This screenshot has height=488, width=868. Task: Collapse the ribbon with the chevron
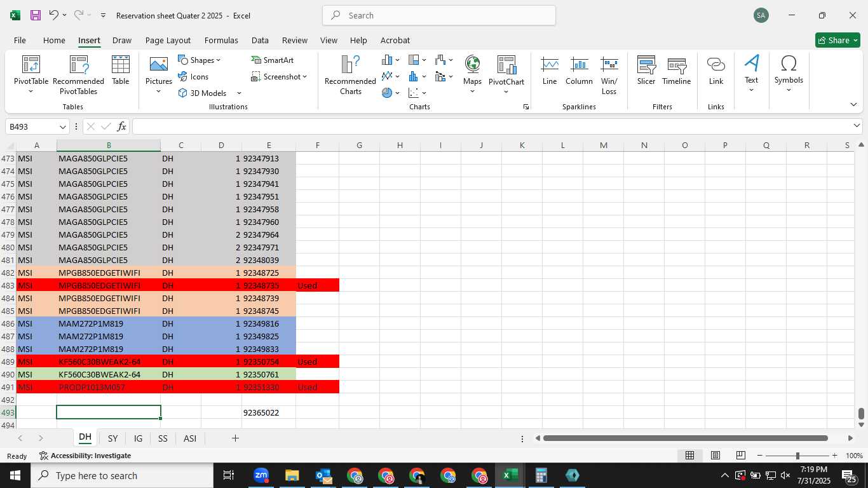click(853, 104)
